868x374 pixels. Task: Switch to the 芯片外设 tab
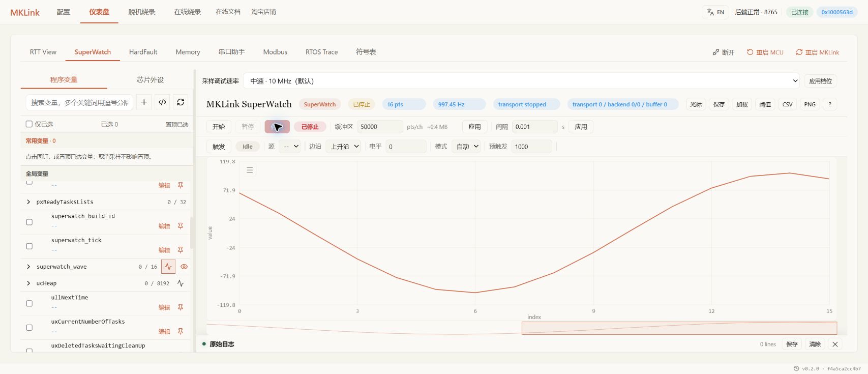[150, 80]
